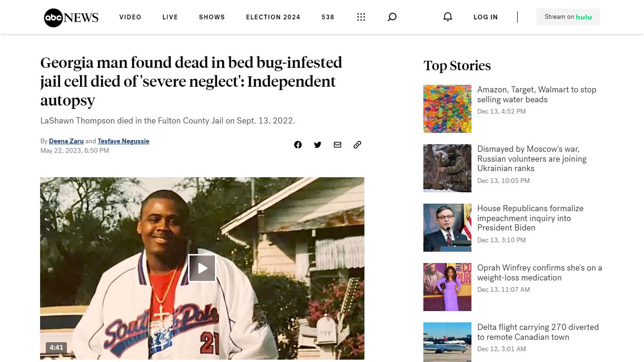644x362 pixels.
Task: Open the ABC News logo homepage
Action: [x=71, y=17]
